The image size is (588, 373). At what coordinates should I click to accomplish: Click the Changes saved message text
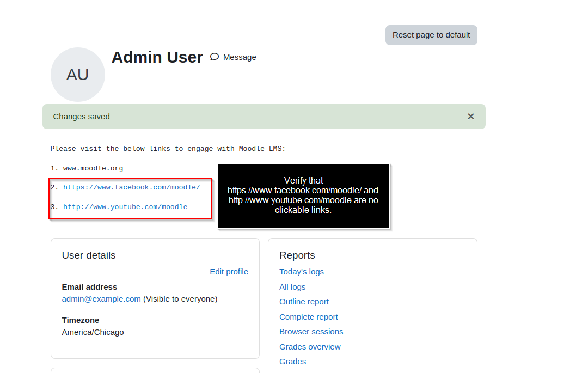pyautogui.click(x=81, y=117)
